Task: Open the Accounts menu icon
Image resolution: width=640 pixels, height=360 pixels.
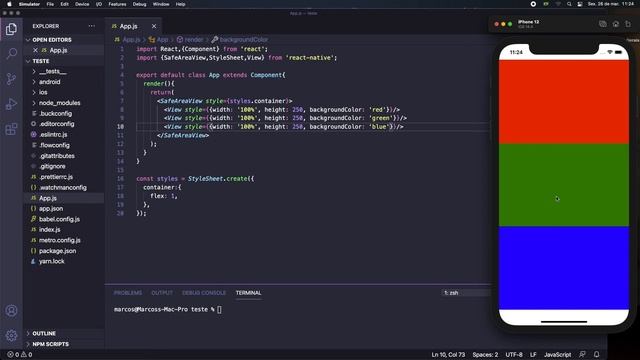Action: pos(11,311)
